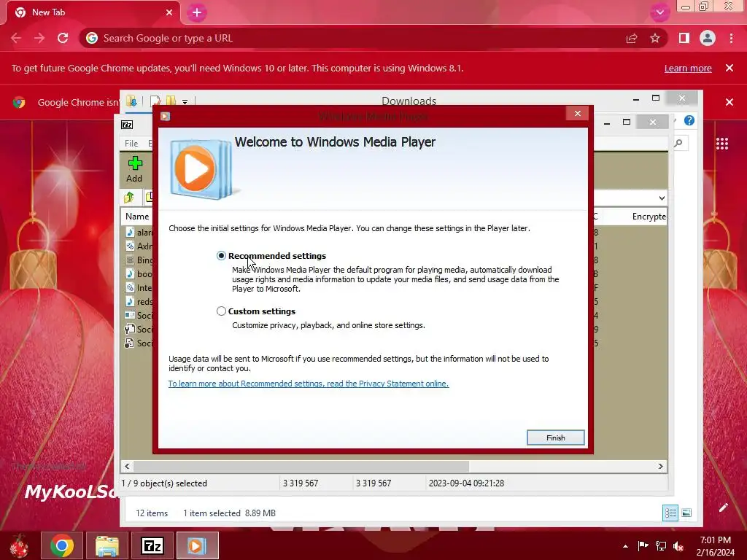This screenshot has width=747, height=560.
Task: Dismiss the Google Chrome isn't default infobar
Action: point(729,102)
